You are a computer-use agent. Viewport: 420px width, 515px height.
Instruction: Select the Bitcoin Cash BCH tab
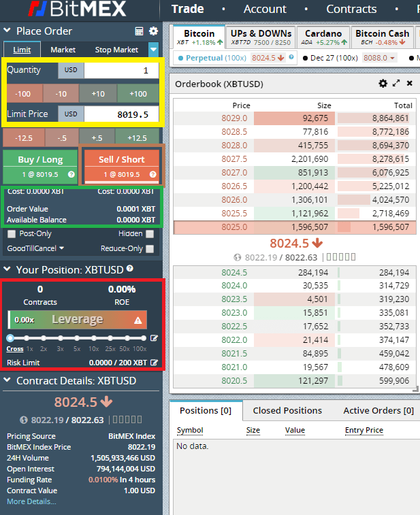382,37
